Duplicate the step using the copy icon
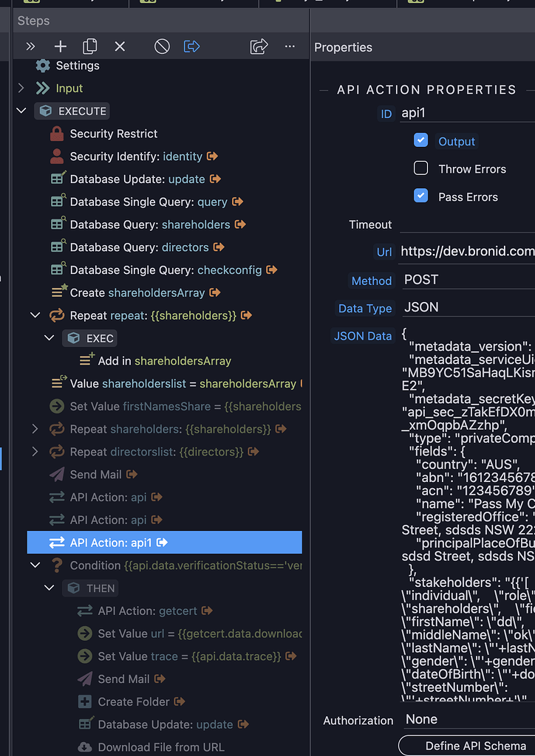 pos(89,46)
